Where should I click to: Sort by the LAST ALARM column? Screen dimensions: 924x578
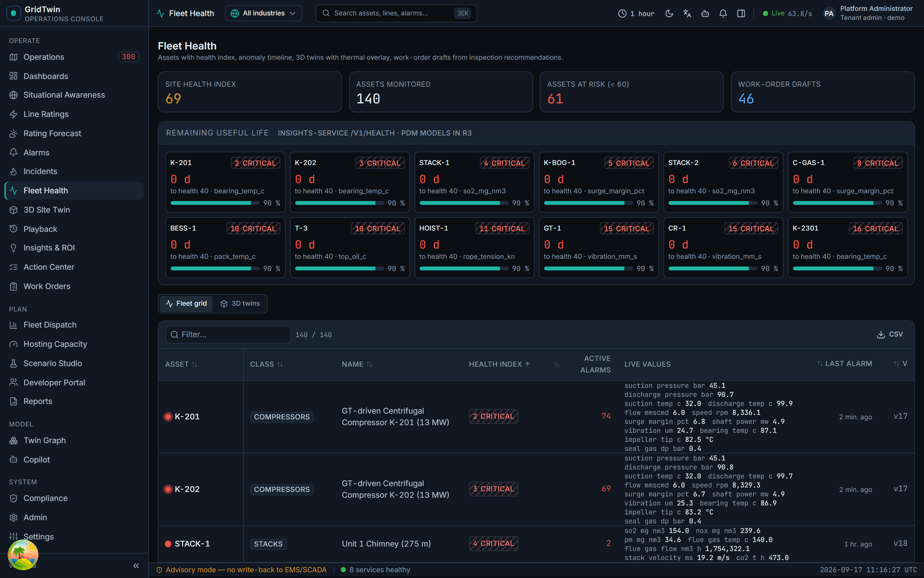844,363
